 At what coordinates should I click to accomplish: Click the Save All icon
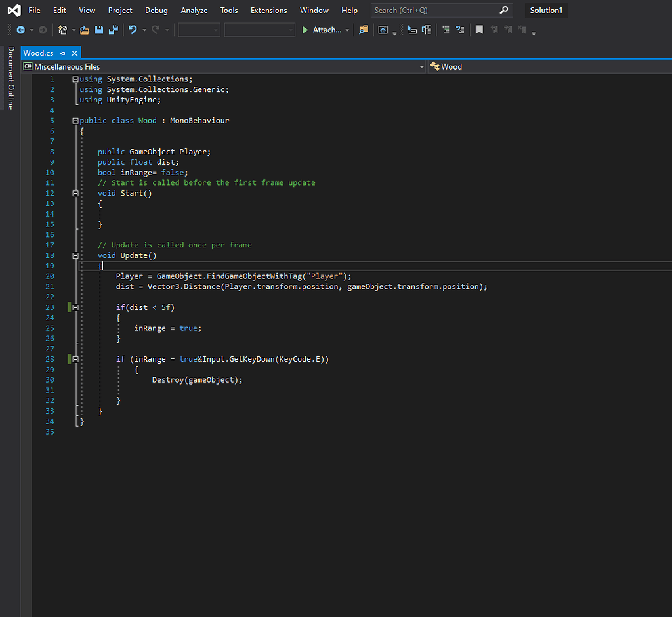pos(114,30)
